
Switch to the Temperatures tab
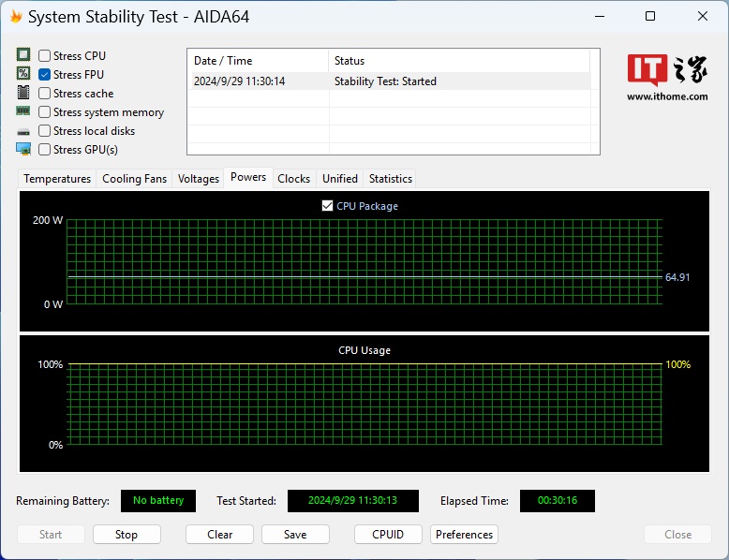(x=57, y=179)
